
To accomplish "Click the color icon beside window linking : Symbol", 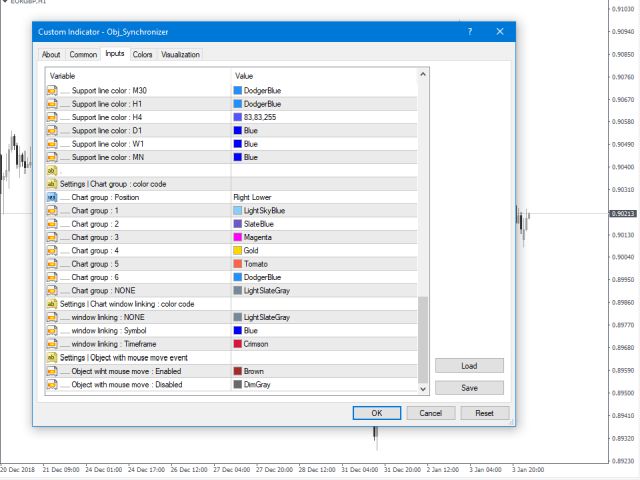I will pos(52,331).
